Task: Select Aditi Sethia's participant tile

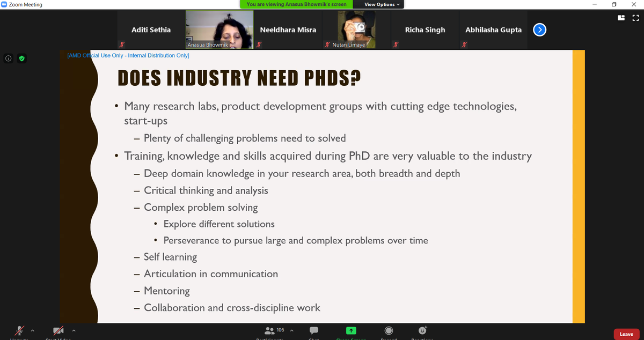Action: 151,30
